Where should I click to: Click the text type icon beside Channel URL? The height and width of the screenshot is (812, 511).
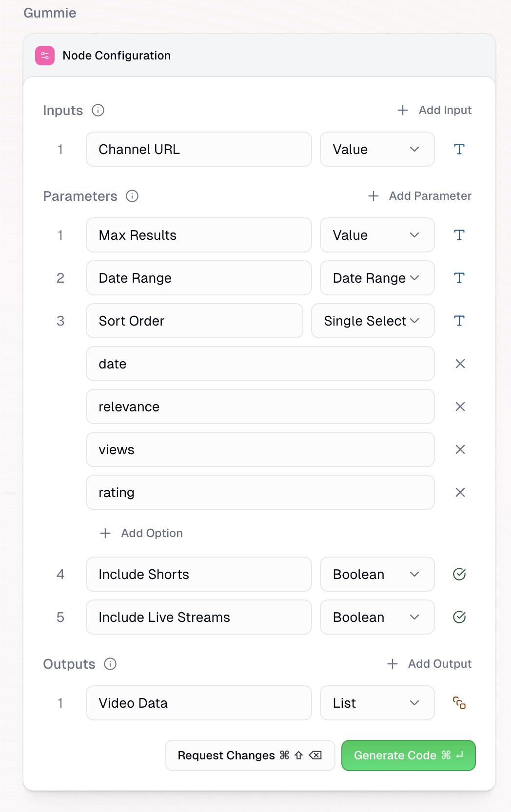click(x=459, y=149)
